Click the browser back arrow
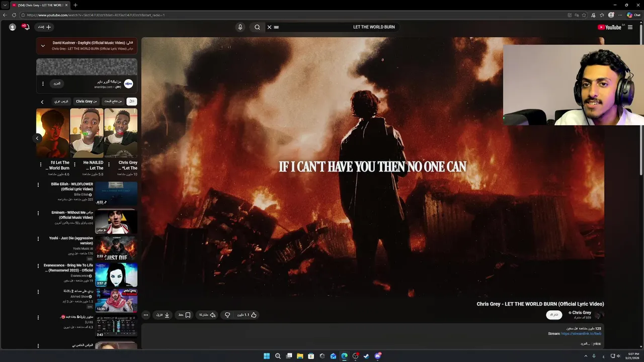This screenshot has width=644, height=362. tap(5, 15)
